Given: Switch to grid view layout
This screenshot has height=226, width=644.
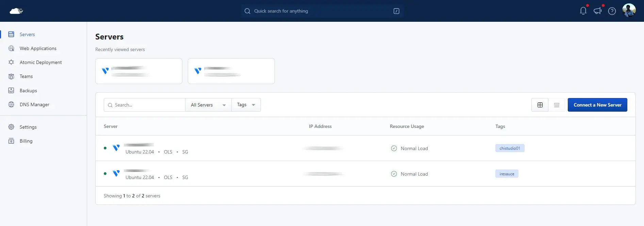Looking at the screenshot, I should (540, 105).
